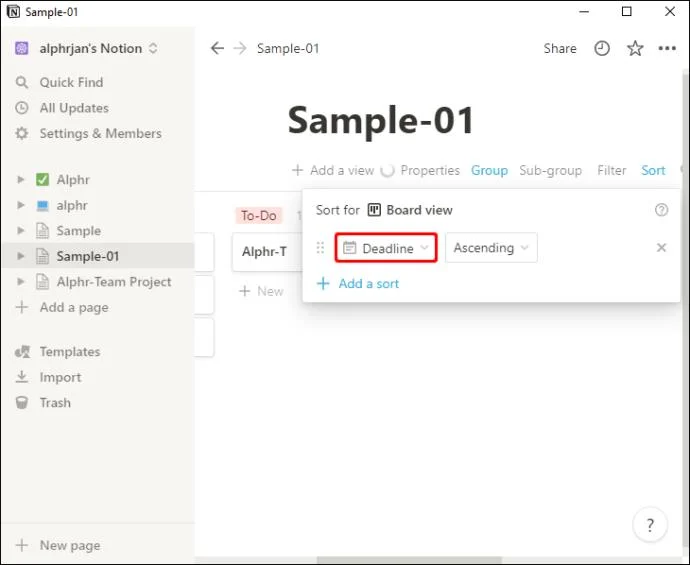Click the horizontal scrollbar at bottom
This screenshot has width=690, height=565.
(x=409, y=560)
